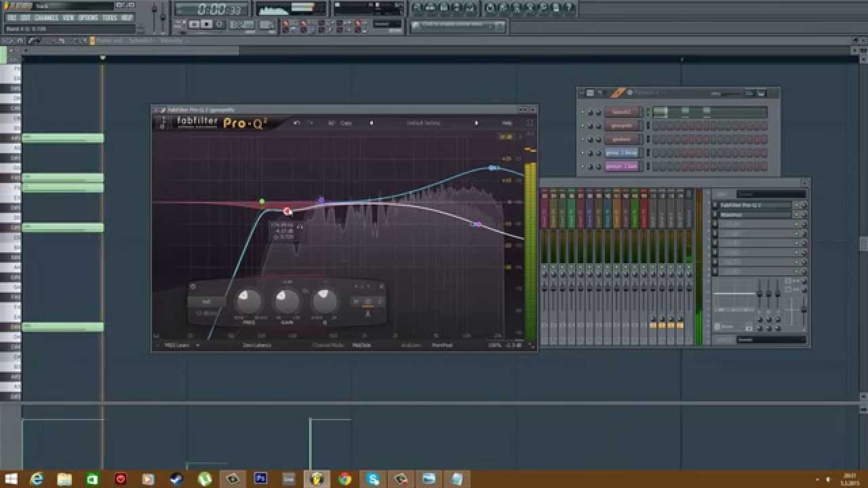Open Skype from the taskbar
Viewport: 868px width, 488px height.
pos(373,479)
